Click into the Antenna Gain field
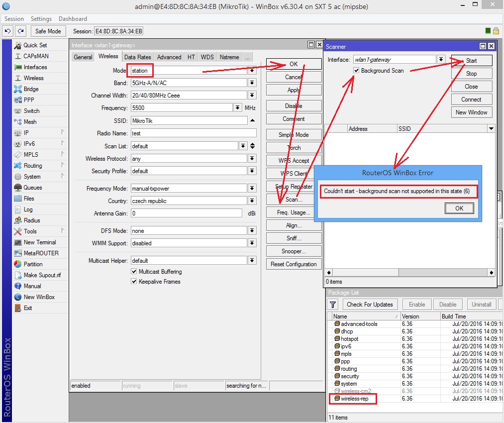This screenshot has width=504, height=423. (x=187, y=213)
